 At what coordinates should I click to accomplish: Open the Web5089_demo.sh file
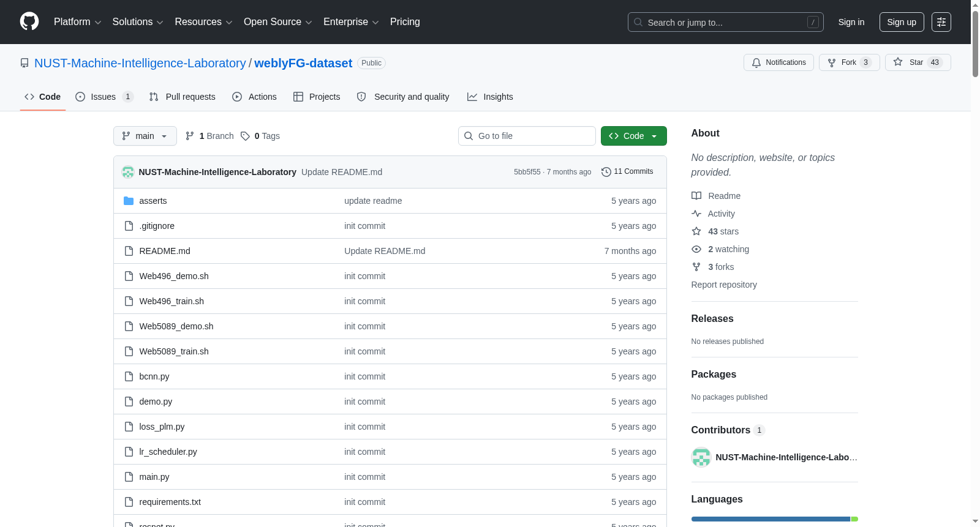click(x=176, y=326)
